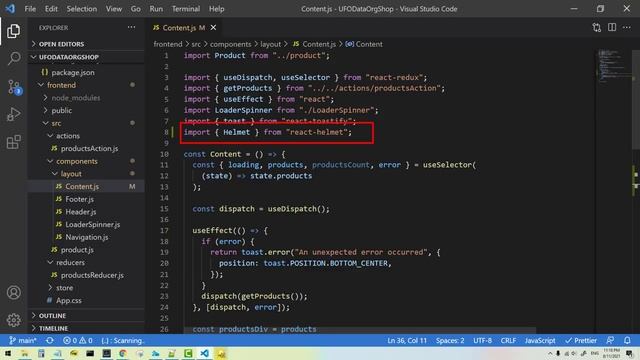Open the Go menu
640x360 pixels.
[x=136, y=9]
